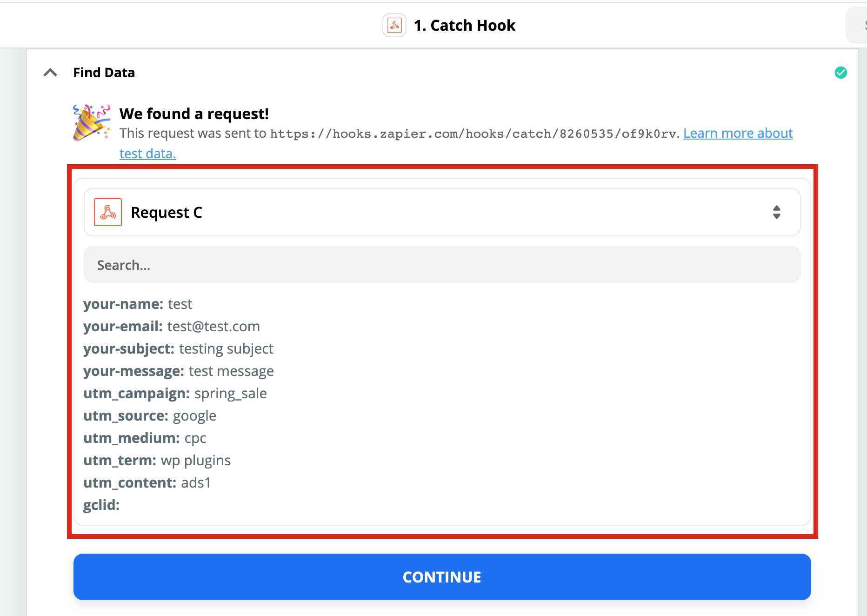Open the Request C dropdown
Viewport: 867px width, 616px height.
(x=441, y=212)
